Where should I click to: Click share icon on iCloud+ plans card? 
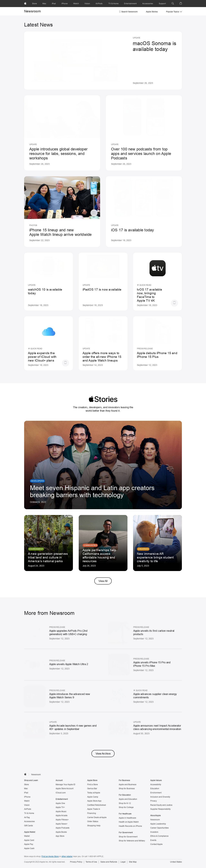[66, 363]
